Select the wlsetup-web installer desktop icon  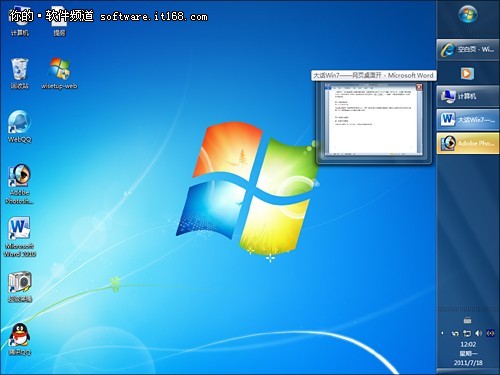pyautogui.click(x=59, y=73)
